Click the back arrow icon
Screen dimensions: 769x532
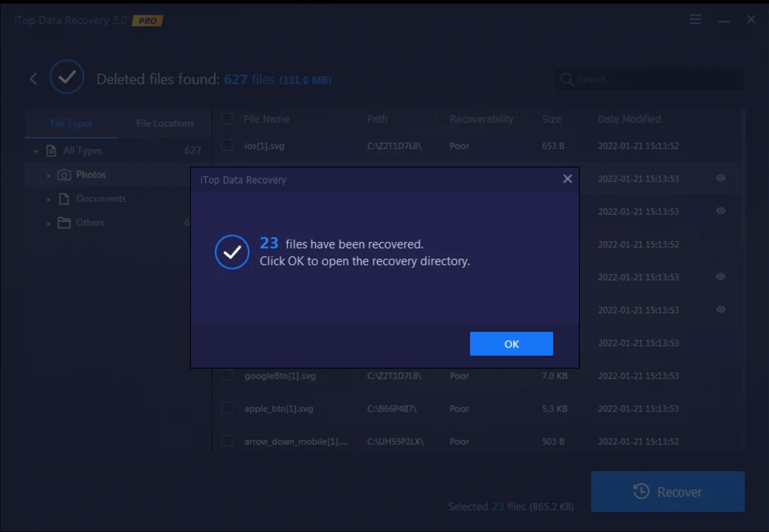pyautogui.click(x=33, y=79)
